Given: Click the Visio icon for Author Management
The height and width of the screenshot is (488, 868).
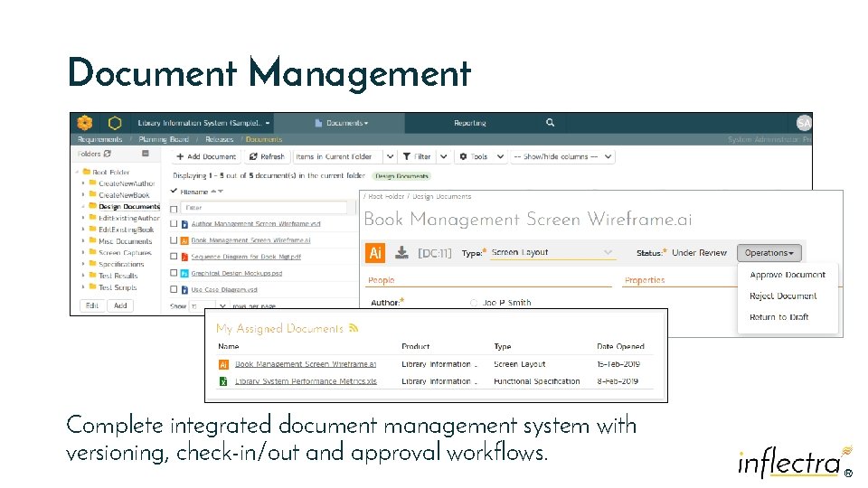Looking at the screenshot, I should point(184,224).
